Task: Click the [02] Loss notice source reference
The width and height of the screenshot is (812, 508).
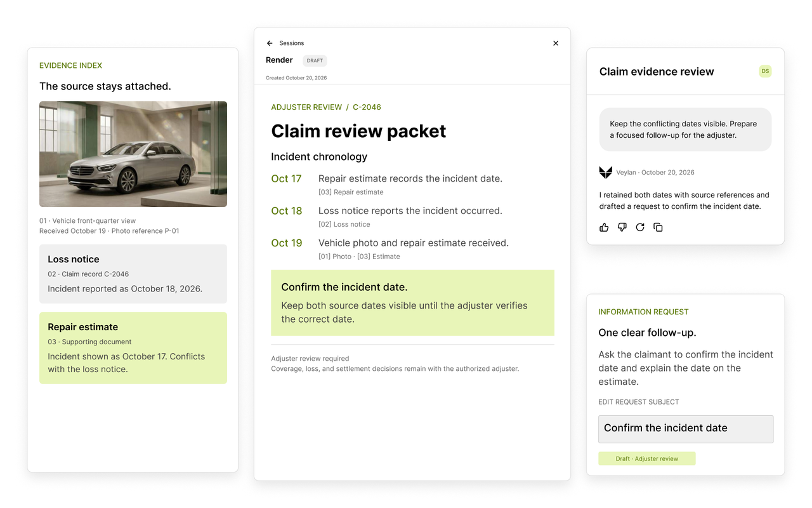Action: (x=344, y=224)
